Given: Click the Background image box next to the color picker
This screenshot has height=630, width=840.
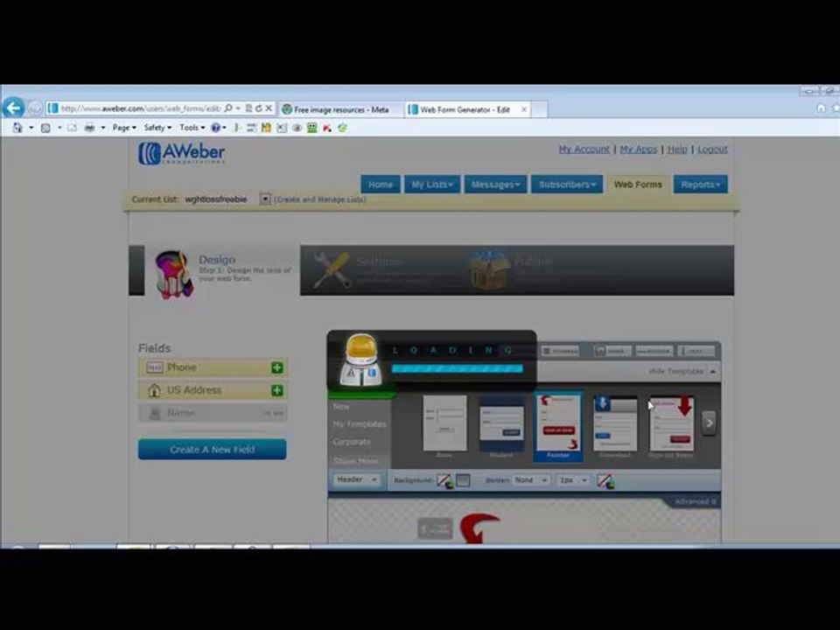Looking at the screenshot, I should pyautogui.click(x=463, y=480).
